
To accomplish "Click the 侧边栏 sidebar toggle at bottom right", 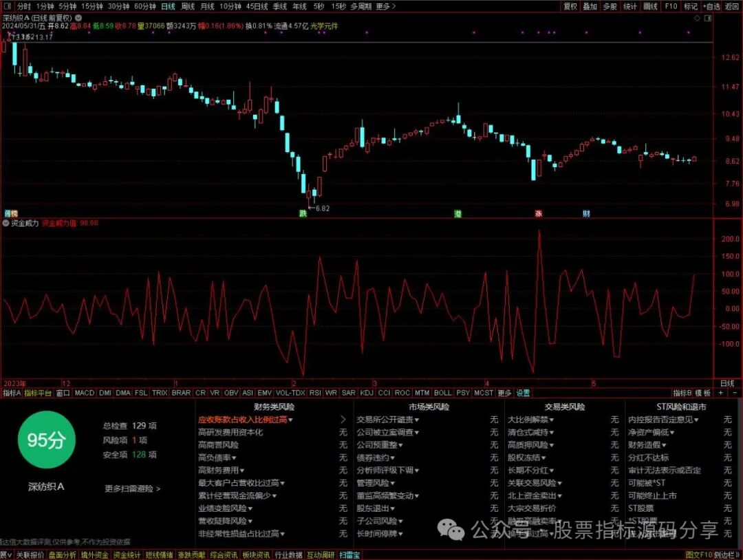I will tap(729, 554).
